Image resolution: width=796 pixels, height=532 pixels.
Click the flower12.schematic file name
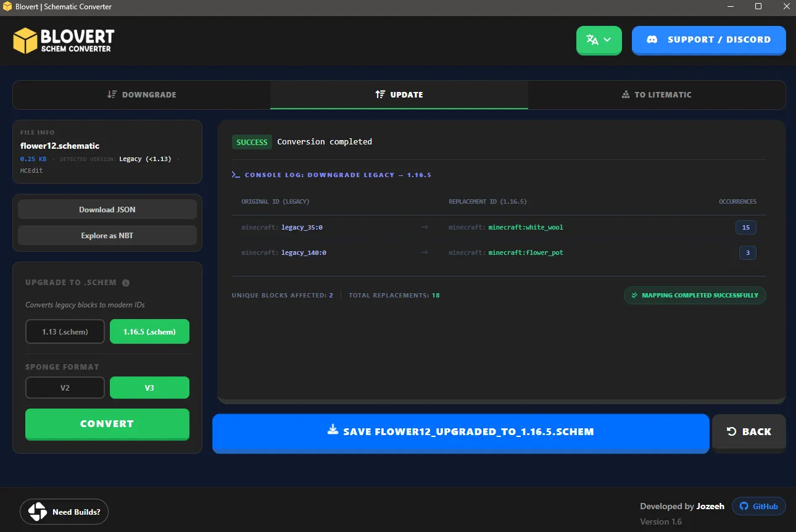[60, 146]
